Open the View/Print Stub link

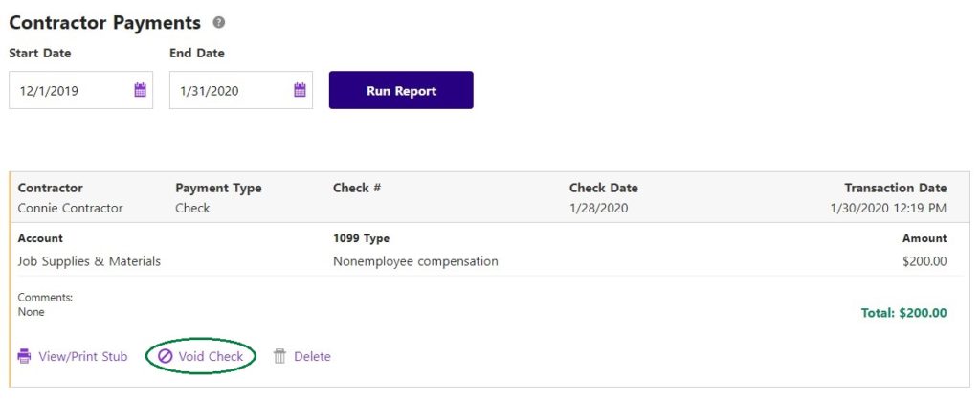(83, 357)
